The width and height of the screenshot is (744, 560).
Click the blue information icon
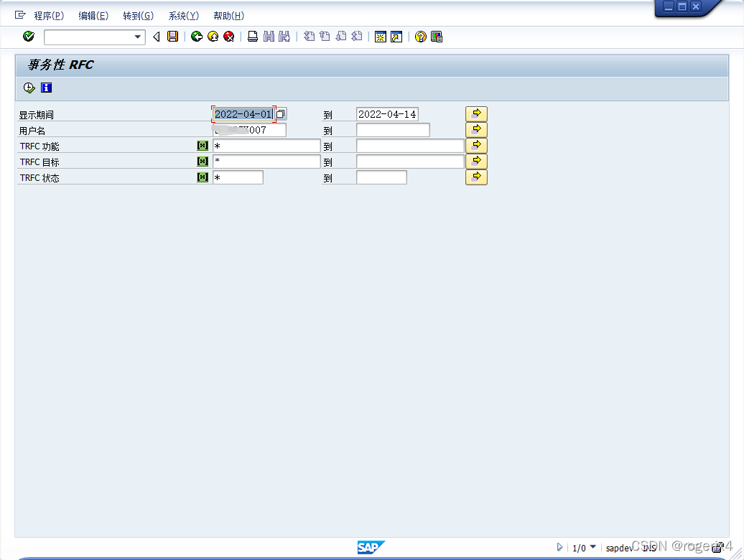pos(47,88)
